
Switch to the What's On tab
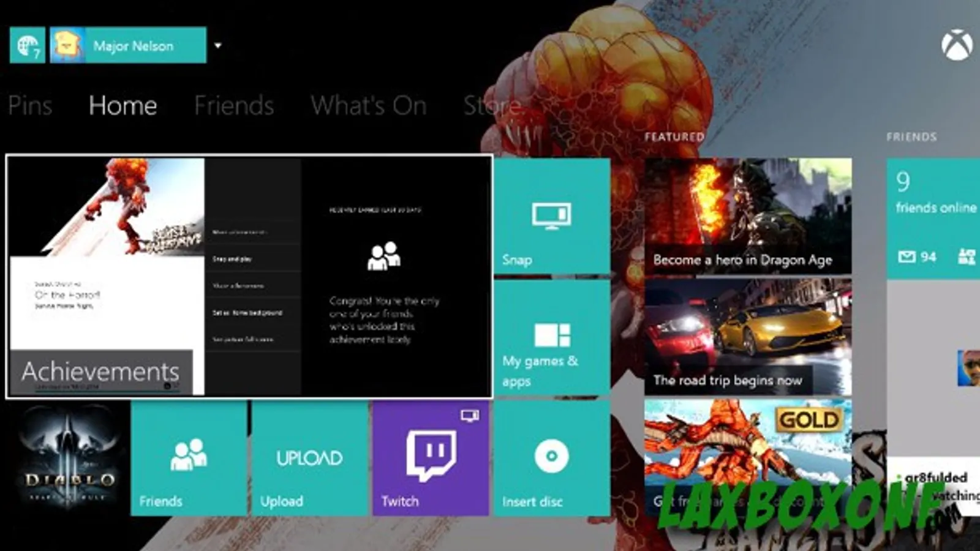pyautogui.click(x=368, y=105)
